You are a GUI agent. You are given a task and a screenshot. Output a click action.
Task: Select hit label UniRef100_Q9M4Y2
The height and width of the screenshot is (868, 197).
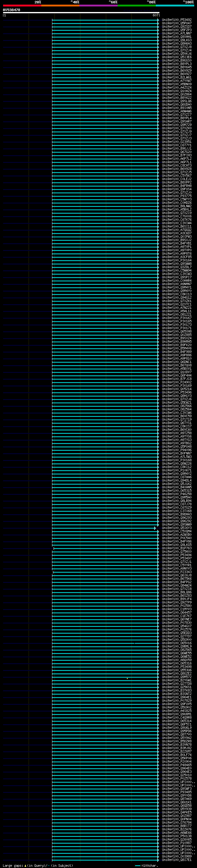tap(177, 474)
